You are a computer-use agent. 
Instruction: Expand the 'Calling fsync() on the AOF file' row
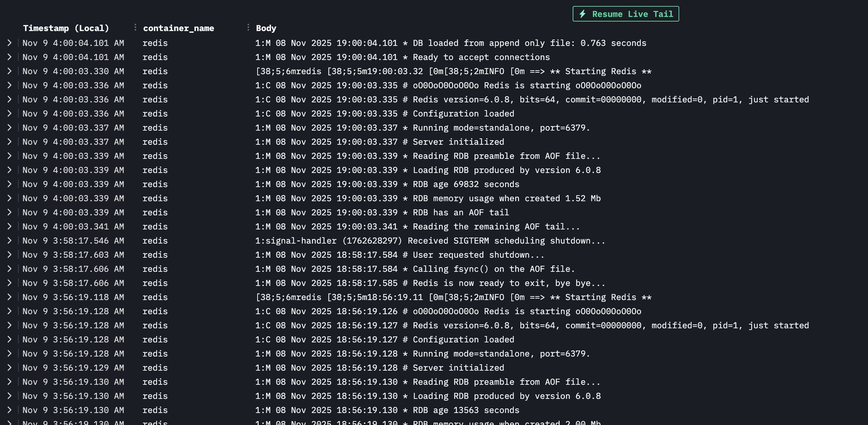10,269
